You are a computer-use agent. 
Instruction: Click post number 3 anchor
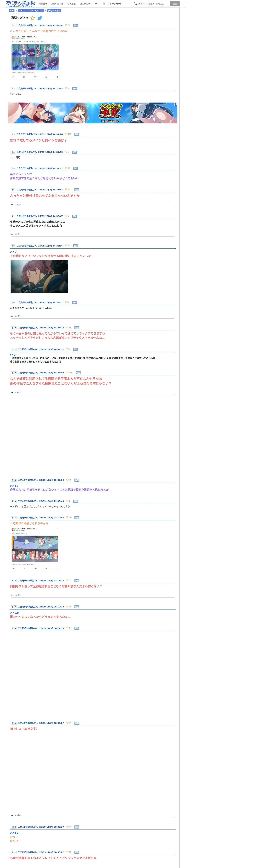13,134
